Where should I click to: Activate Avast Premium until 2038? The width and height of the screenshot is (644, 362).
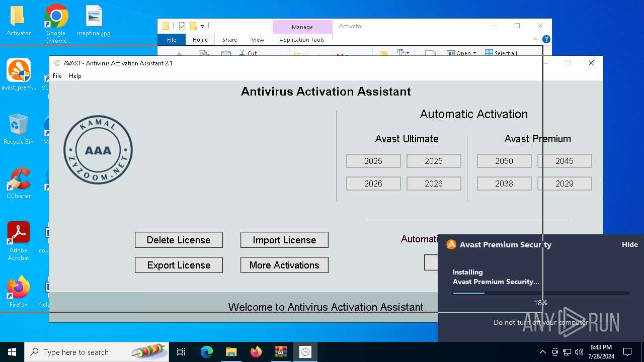(504, 184)
